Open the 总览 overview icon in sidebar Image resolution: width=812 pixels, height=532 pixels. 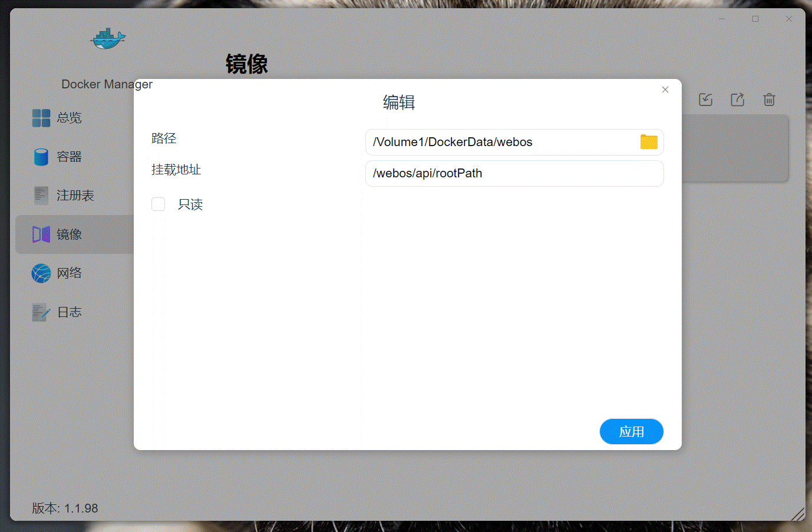click(41, 118)
